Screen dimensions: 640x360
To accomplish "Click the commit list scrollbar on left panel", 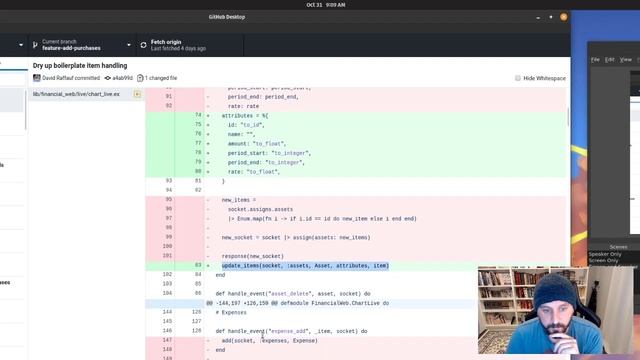I will pyautogui.click(x=26, y=109).
